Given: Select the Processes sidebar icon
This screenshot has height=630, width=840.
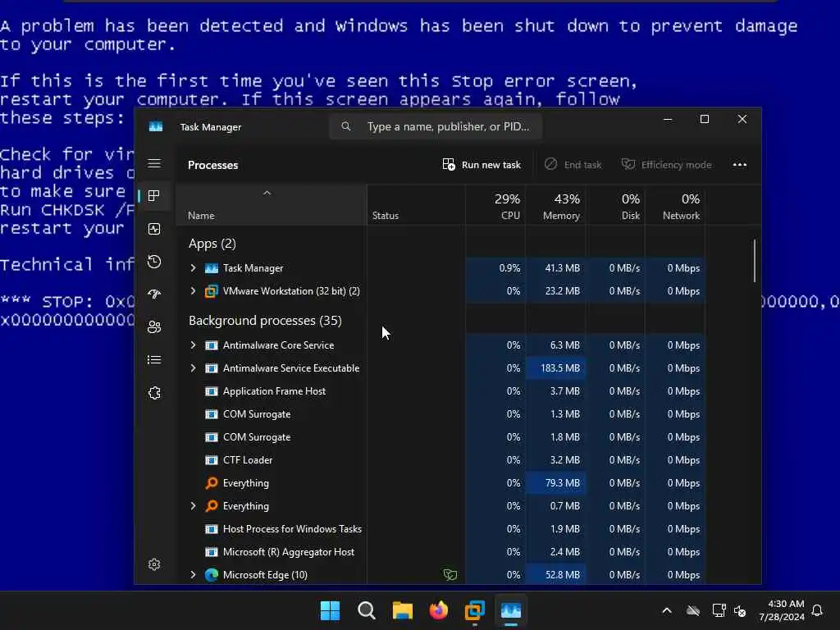Looking at the screenshot, I should pos(154,196).
